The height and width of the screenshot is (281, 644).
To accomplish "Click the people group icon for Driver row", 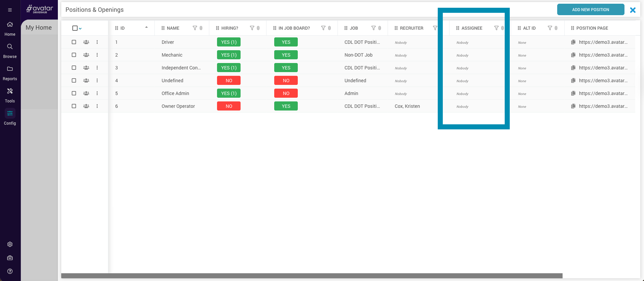I will click(x=86, y=42).
